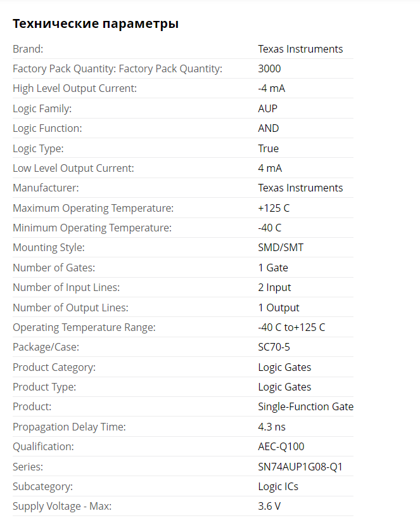The image size is (420, 518).
Task: Click the AEC-Q100 qualification value
Action: point(281,446)
